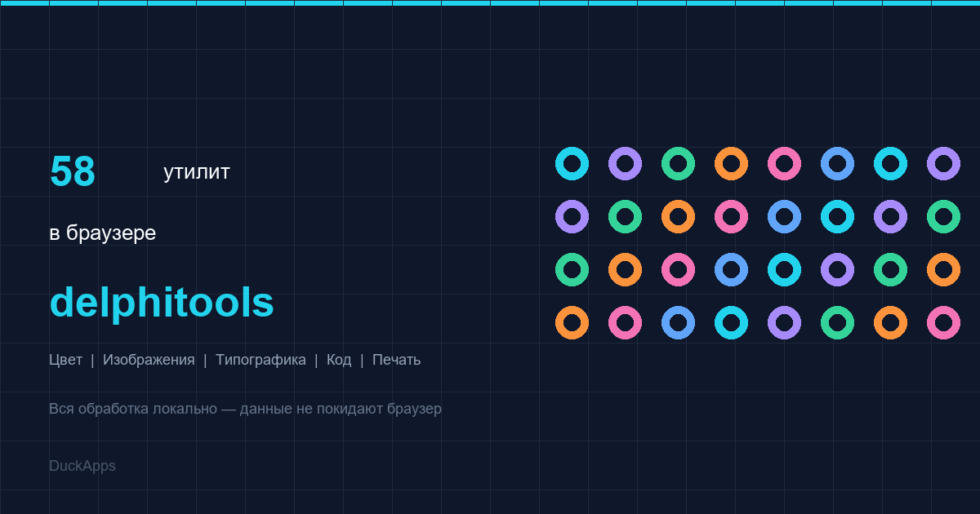
Task: Click the purple ring in the third row
Action: [x=837, y=269]
